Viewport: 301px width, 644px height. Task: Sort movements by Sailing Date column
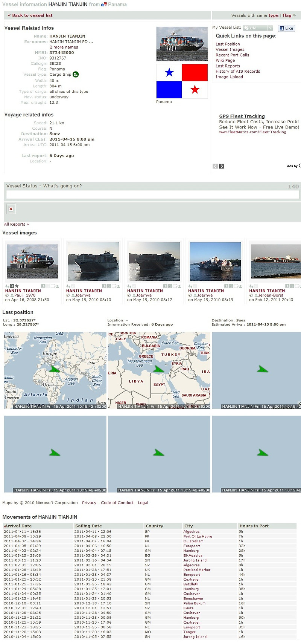pos(109,526)
